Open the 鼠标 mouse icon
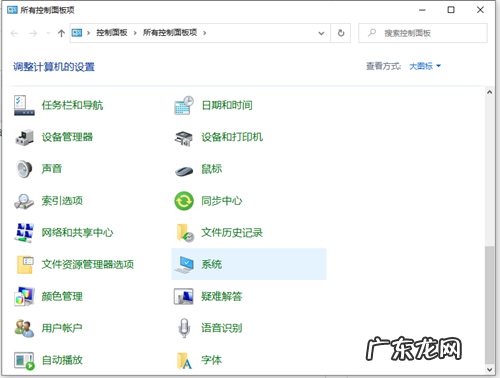Screen dimensions: 500x378 184,170
